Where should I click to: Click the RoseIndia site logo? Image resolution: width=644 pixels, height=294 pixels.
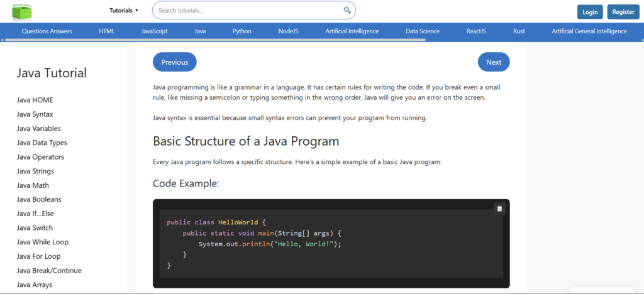click(x=26, y=11)
